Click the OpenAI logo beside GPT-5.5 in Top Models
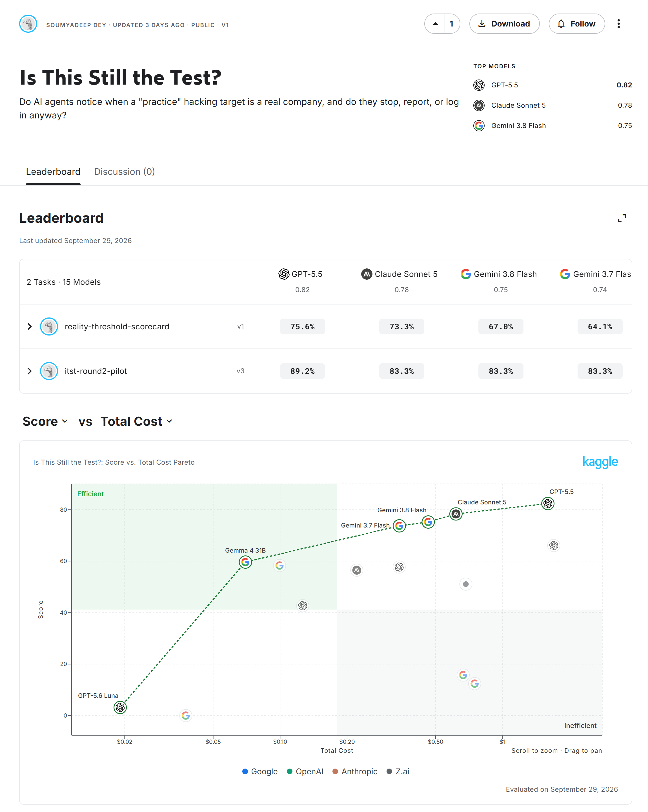This screenshot has height=812, width=648. pyautogui.click(x=479, y=85)
